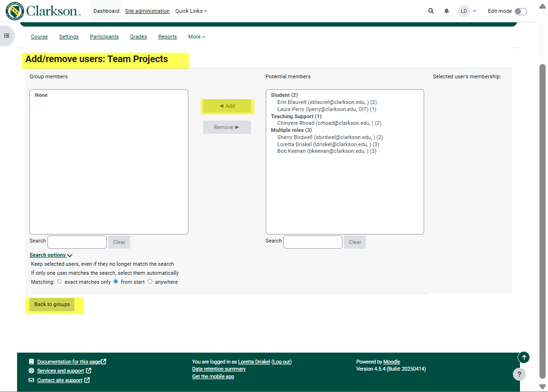
Task: Click the Add button
Action: (227, 106)
